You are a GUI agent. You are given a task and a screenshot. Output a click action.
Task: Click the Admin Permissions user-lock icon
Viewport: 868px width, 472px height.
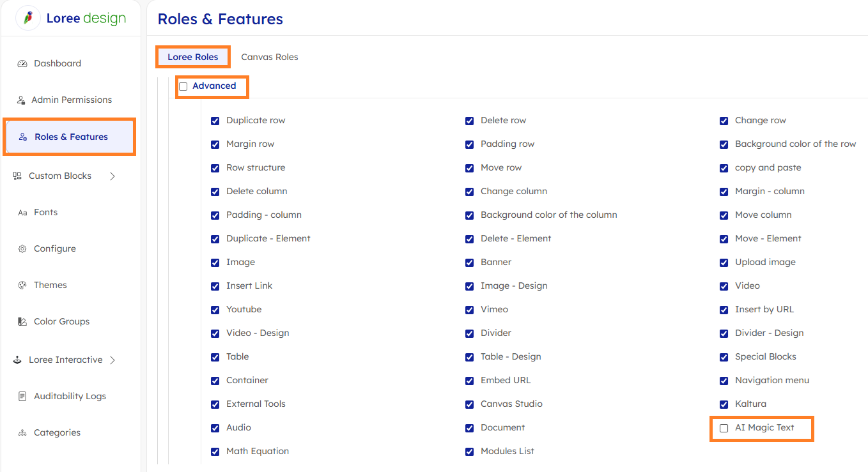tap(21, 100)
